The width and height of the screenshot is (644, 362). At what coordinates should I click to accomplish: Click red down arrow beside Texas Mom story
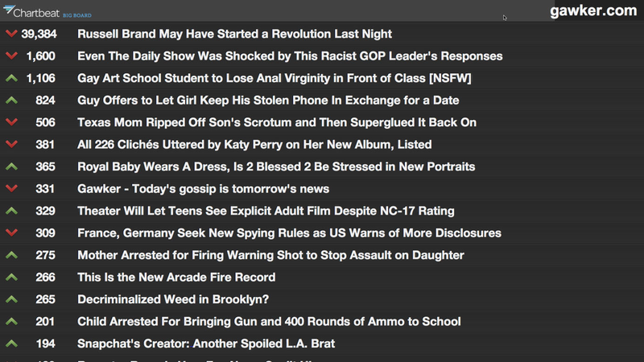11,122
